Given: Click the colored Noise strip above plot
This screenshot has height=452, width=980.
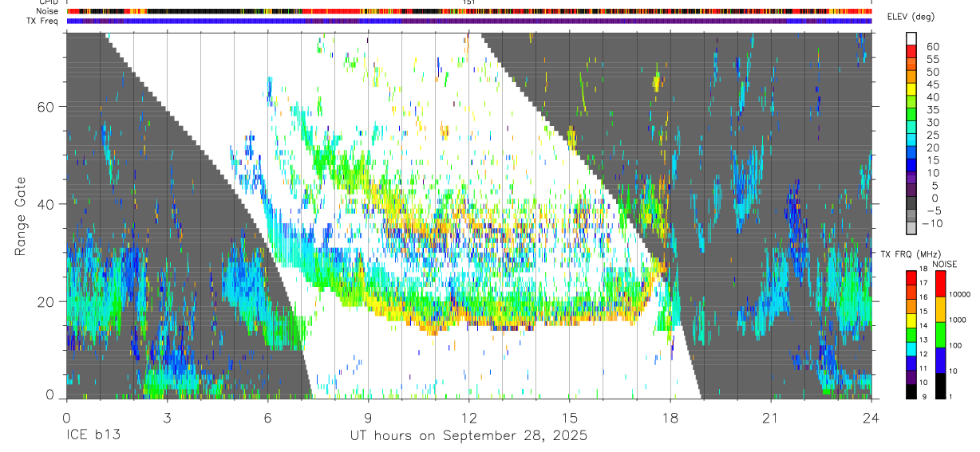Looking at the screenshot, I should (469, 11).
